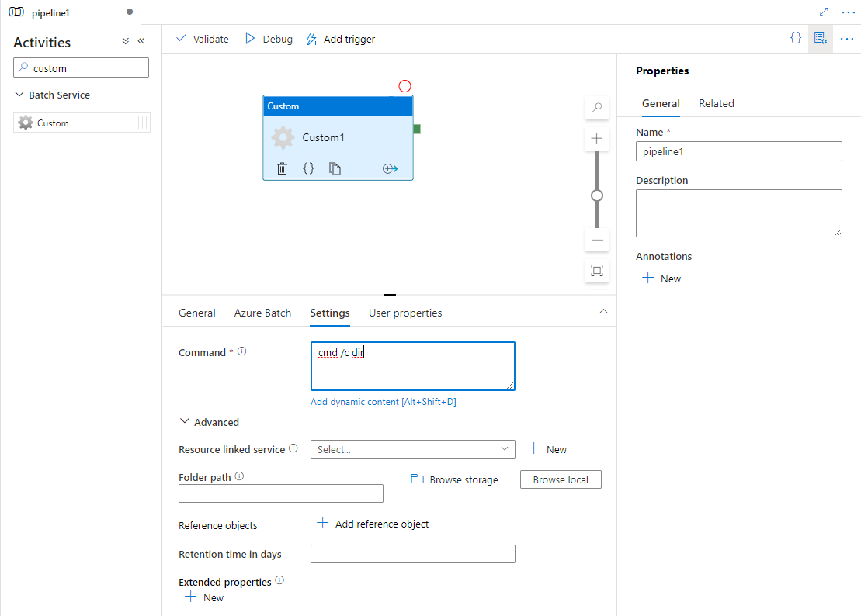The height and width of the screenshot is (616, 861).
Task: Open the canvas search magnifier
Action: click(596, 108)
